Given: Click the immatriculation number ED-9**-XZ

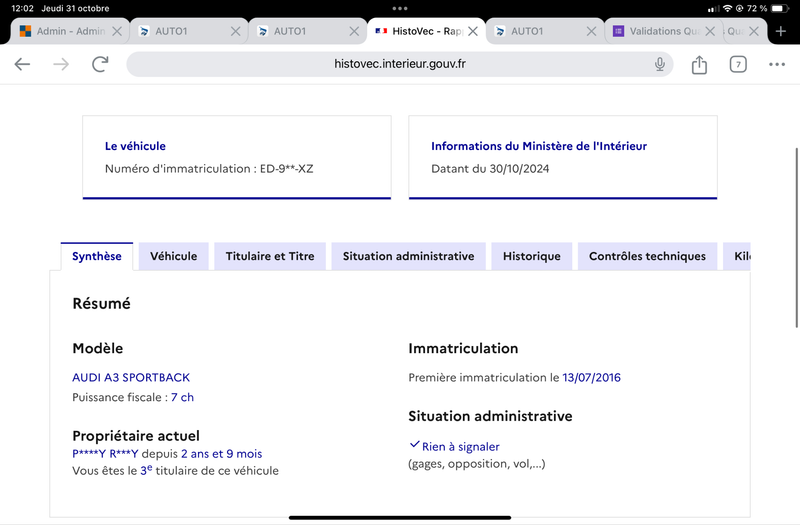Looking at the screenshot, I should pyautogui.click(x=287, y=169).
